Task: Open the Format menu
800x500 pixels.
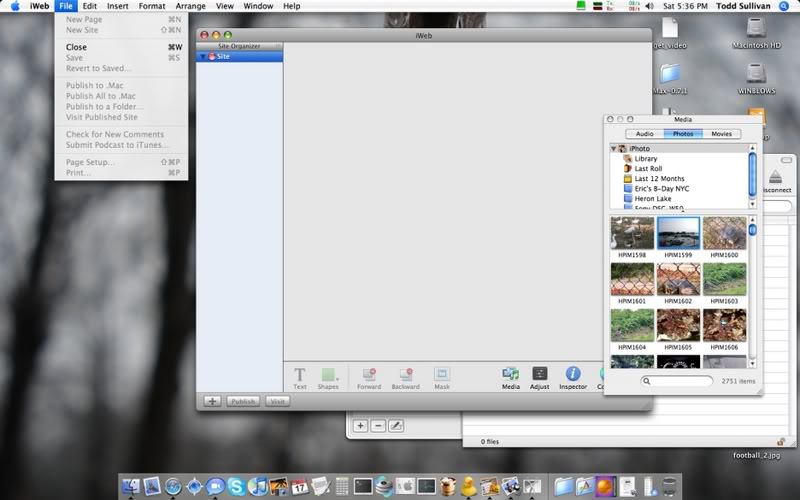Action: click(x=152, y=6)
